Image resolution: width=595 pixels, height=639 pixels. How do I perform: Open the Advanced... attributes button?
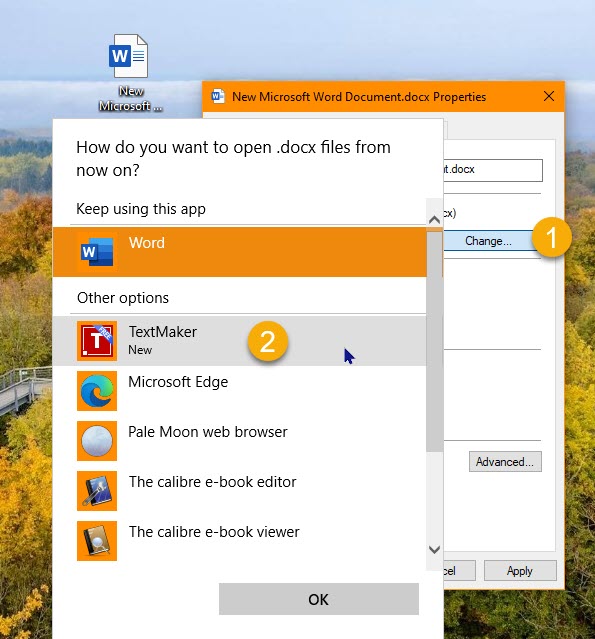(505, 462)
